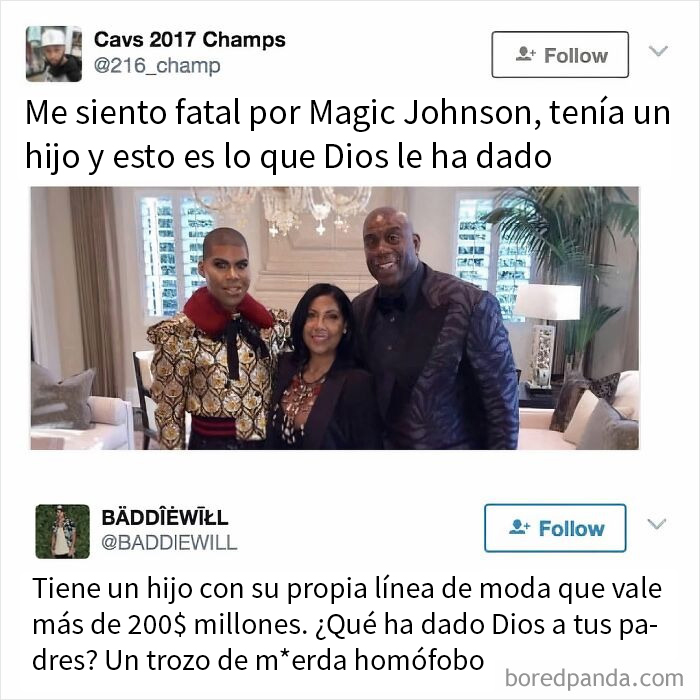
Task: Click the add-person icon in the lower Follow button
Action: (519, 528)
